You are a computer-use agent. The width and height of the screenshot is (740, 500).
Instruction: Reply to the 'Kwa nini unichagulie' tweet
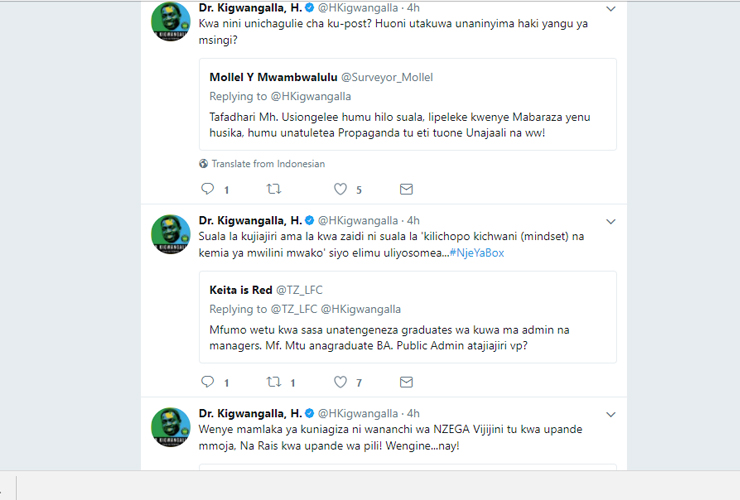[x=208, y=189]
